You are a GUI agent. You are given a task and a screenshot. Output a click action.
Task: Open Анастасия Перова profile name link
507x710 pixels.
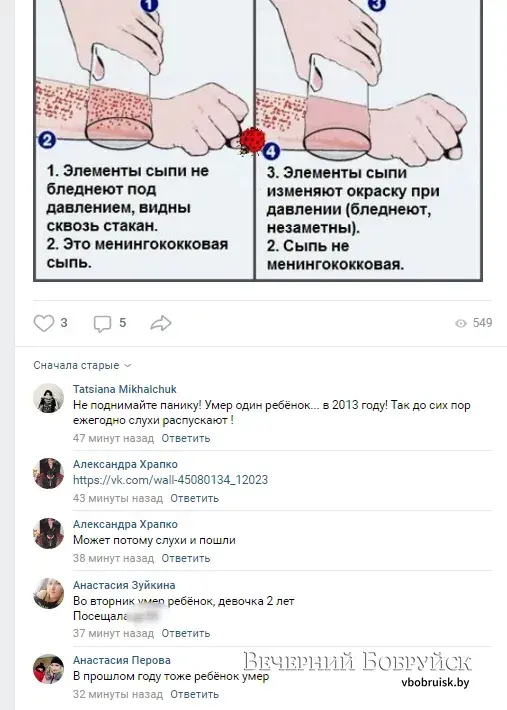(122, 660)
